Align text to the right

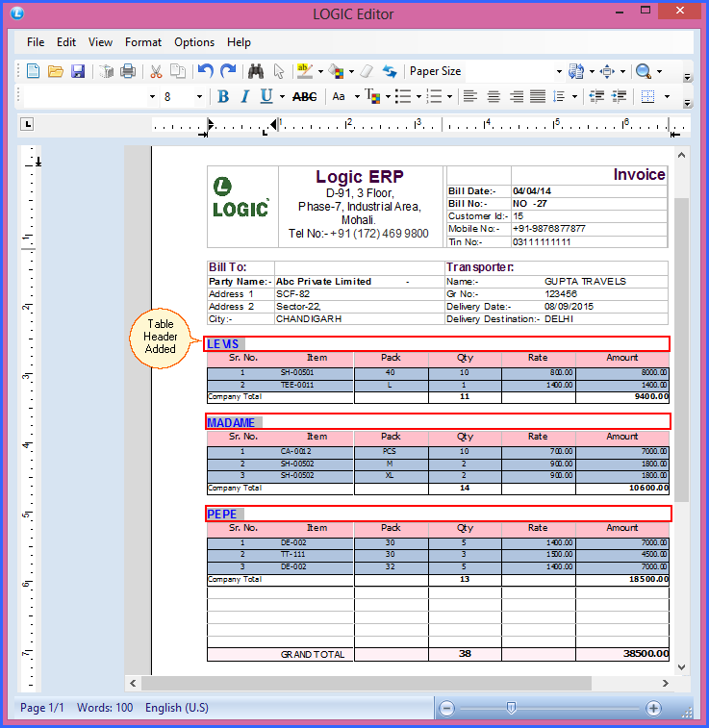pos(516,96)
